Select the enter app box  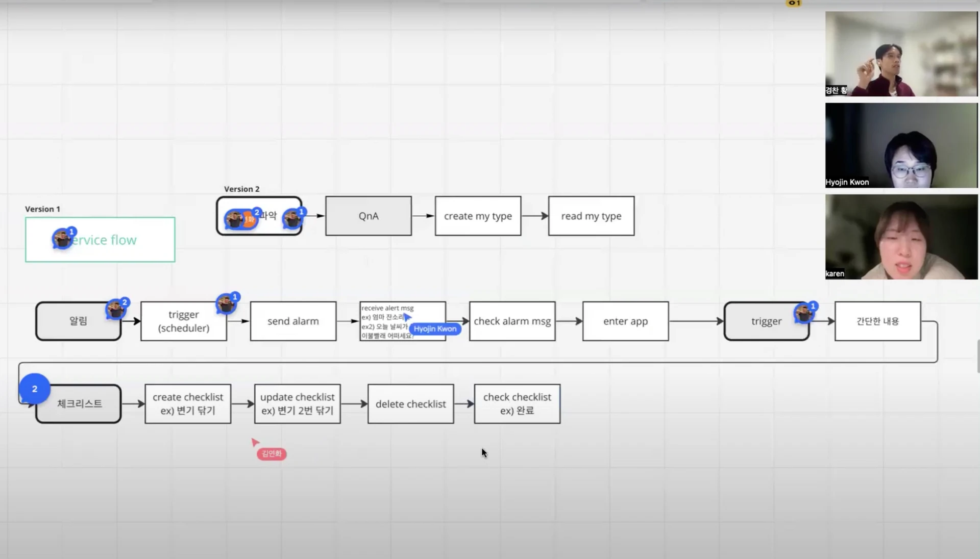(x=625, y=321)
